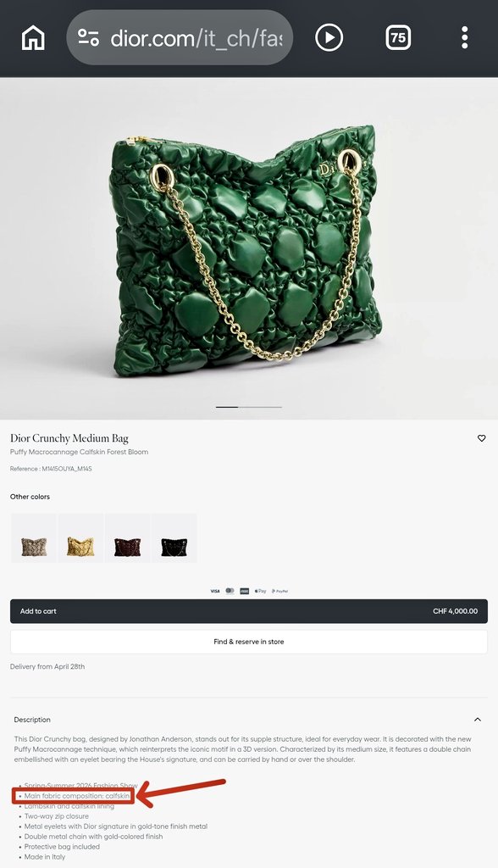Click Find & reserve in store
This screenshot has width=498, height=868.
click(248, 642)
